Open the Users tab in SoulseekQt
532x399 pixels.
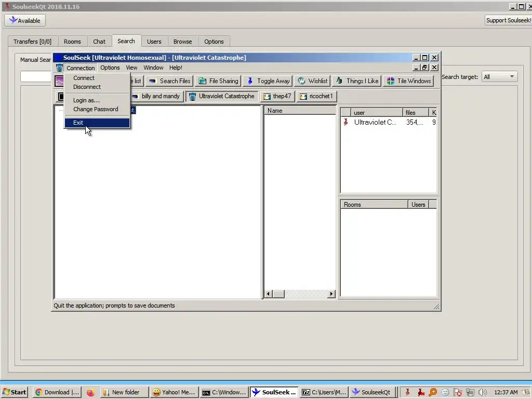[x=154, y=42]
